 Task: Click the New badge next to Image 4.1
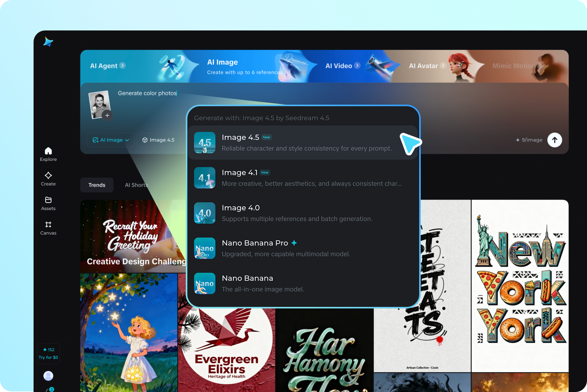(265, 172)
